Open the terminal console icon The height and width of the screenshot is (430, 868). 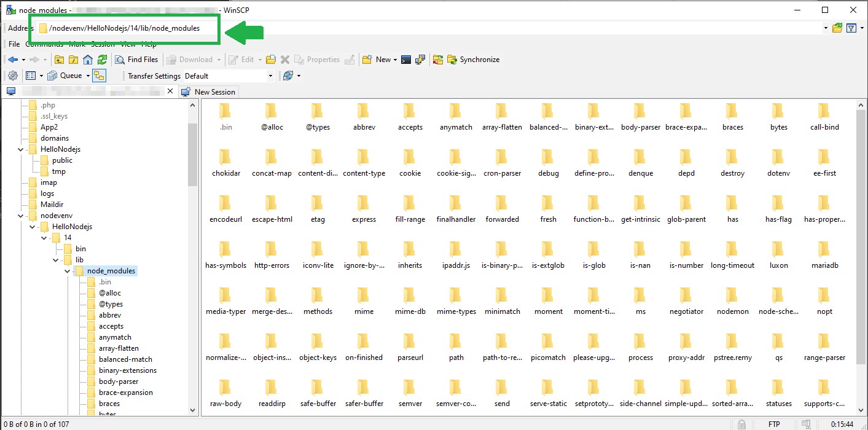point(405,60)
